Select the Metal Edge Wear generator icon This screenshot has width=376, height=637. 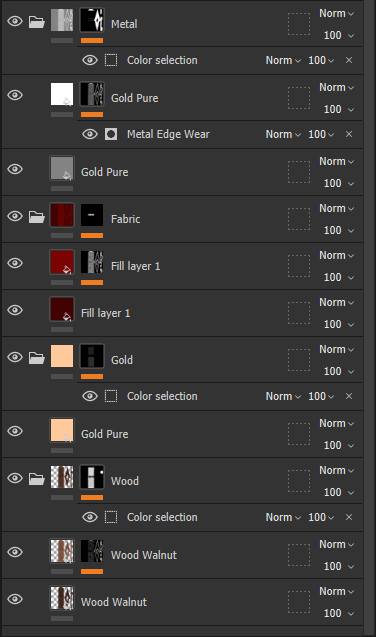111,134
